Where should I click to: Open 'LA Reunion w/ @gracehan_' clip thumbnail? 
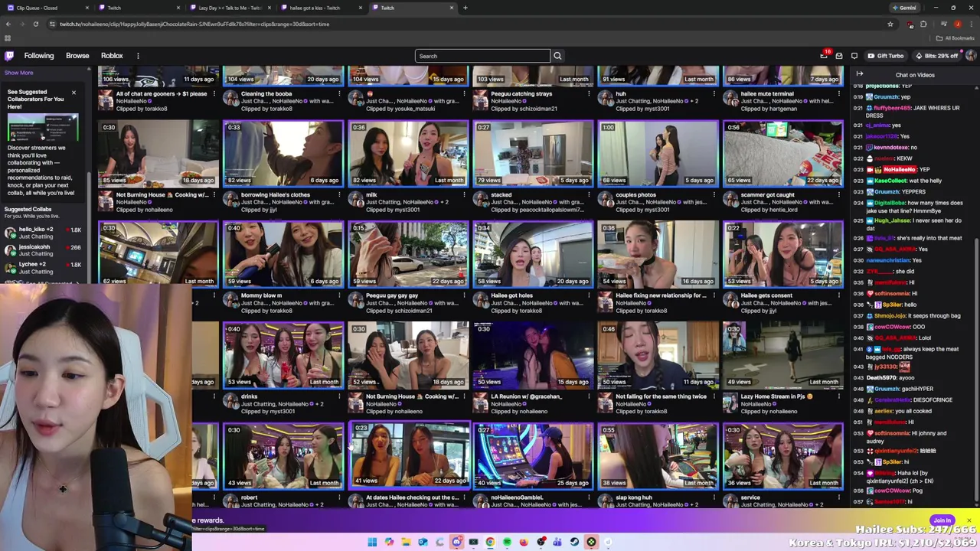(533, 355)
